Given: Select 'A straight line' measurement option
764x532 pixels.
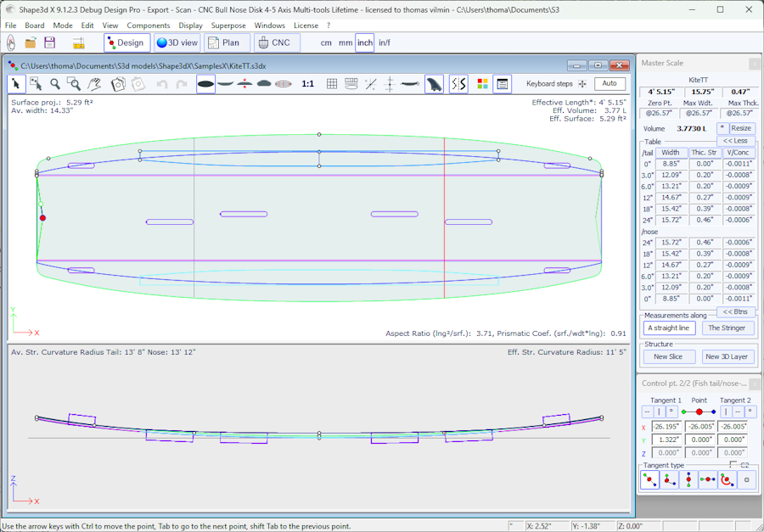Looking at the screenshot, I should (668, 328).
